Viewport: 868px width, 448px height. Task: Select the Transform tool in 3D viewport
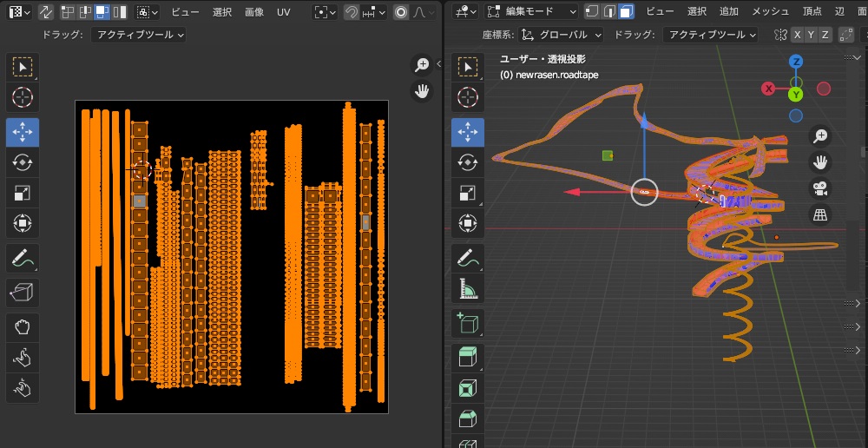click(x=468, y=224)
